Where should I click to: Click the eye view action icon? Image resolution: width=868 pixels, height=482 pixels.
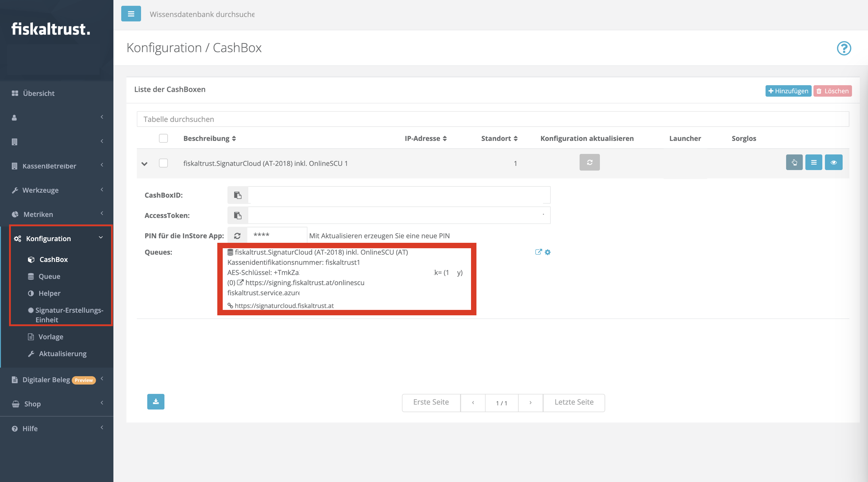(x=834, y=162)
